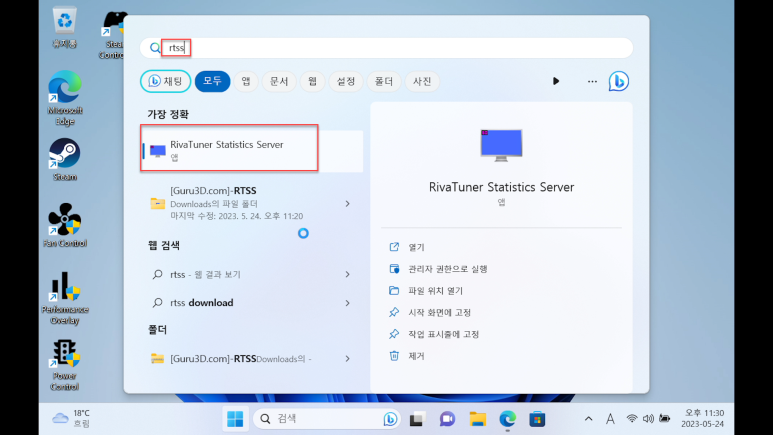The width and height of the screenshot is (773, 435).
Task: Switch to the 웹 filter tab
Action: (313, 81)
